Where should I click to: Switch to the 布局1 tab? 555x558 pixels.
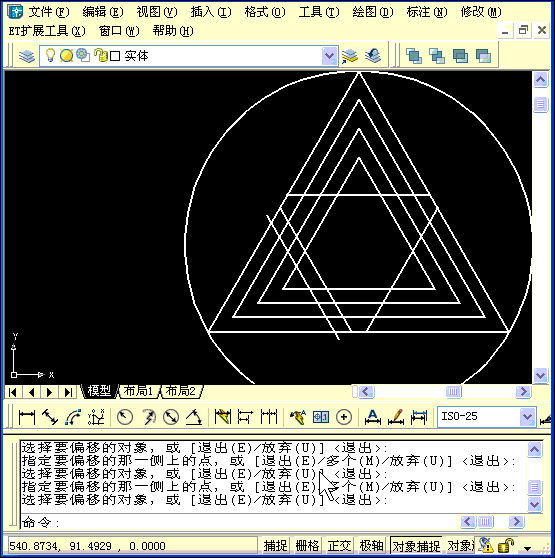pyautogui.click(x=138, y=391)
